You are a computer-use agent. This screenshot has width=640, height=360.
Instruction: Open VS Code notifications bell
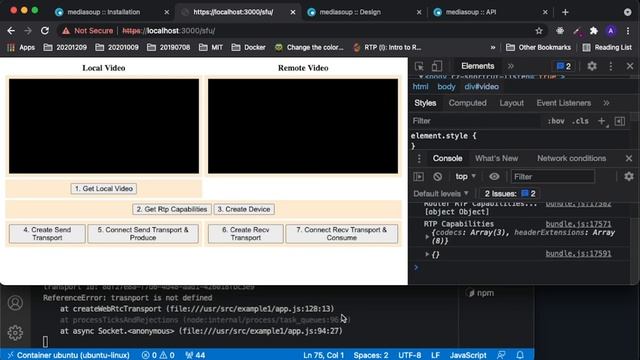pyautogui.click(x=520, y=355)
